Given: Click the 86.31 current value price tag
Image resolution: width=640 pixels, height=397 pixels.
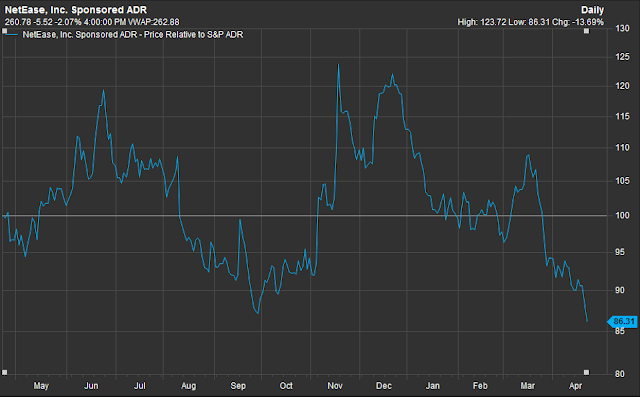Looking at the screenshot, I should [622, 322].
